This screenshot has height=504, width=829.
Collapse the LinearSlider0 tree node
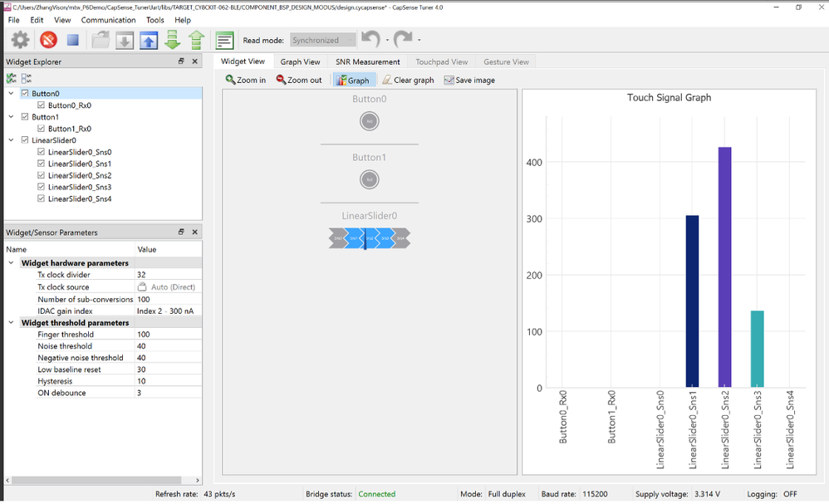click(x=10, y=139)
